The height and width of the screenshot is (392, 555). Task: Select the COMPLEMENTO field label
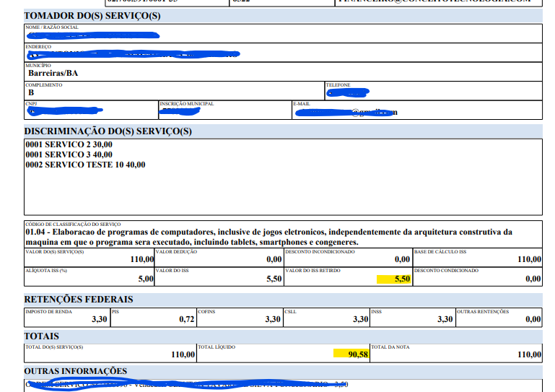pyautogui.click(x=44, y=85)
